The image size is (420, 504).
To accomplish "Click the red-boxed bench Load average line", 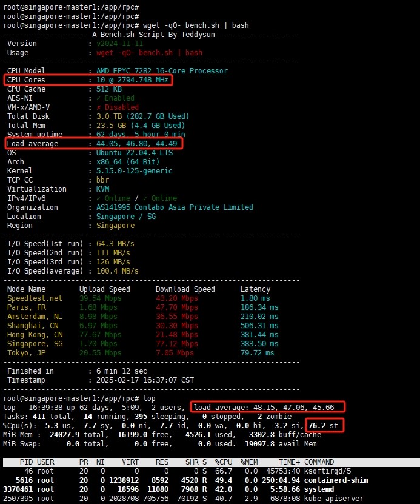I will coord(93,144).
